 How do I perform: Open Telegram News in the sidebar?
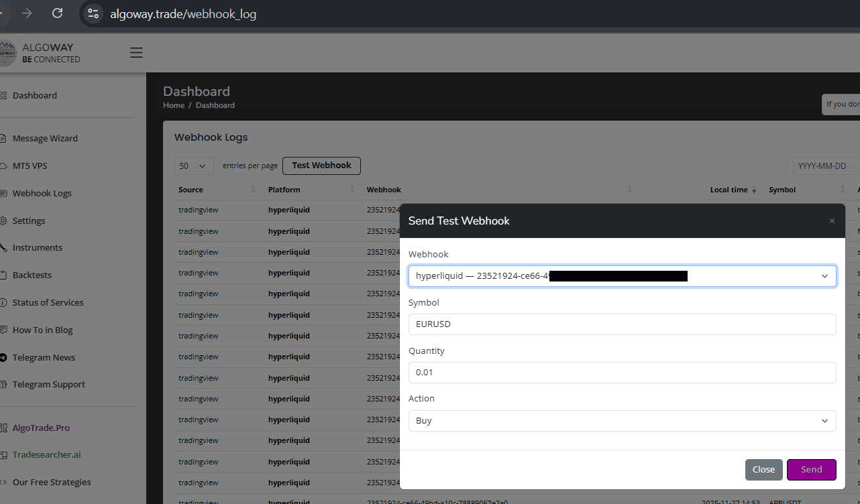(44, 357)
